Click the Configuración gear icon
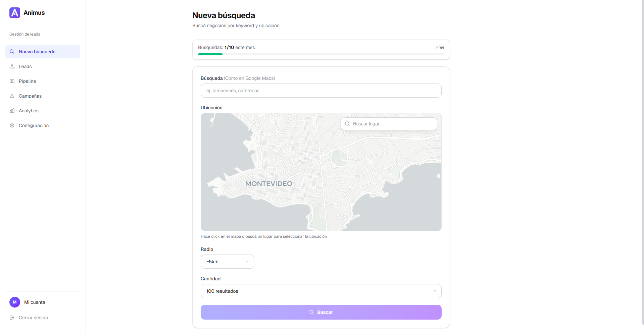 click(12, 125)
